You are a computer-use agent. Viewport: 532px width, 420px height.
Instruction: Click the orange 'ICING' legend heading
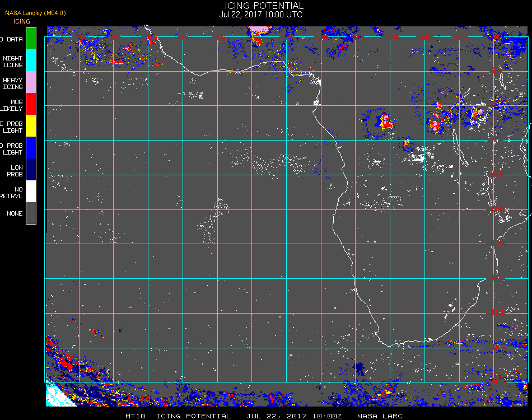coord(22,21)
